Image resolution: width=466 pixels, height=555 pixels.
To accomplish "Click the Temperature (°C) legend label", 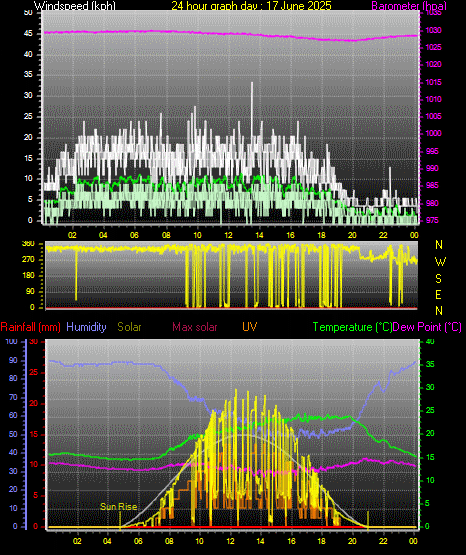I will pos(352,327).
